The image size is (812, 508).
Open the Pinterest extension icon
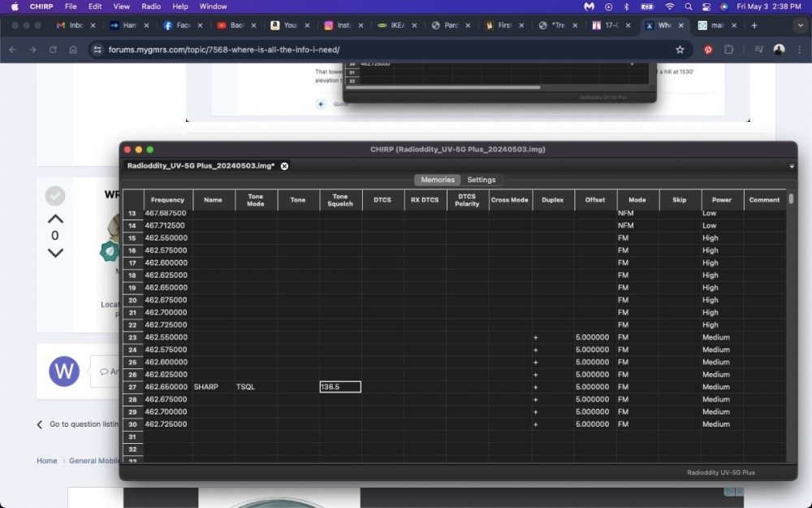point(708,50)
